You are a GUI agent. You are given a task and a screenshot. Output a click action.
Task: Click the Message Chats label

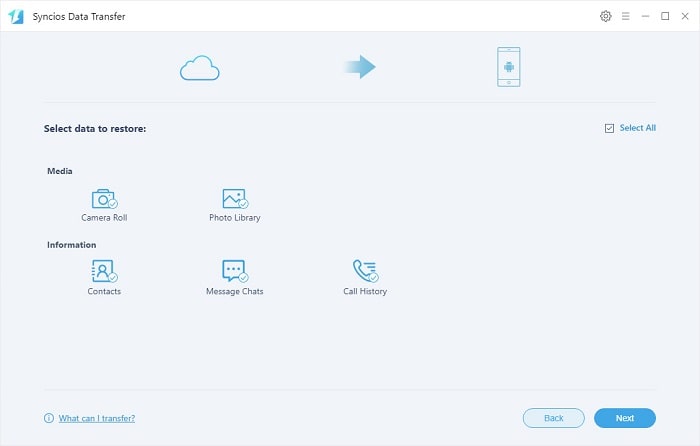235,291
